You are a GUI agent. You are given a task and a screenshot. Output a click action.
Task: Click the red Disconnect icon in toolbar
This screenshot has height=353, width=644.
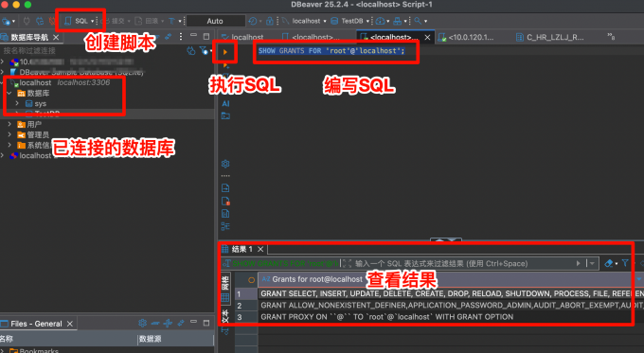52,21
